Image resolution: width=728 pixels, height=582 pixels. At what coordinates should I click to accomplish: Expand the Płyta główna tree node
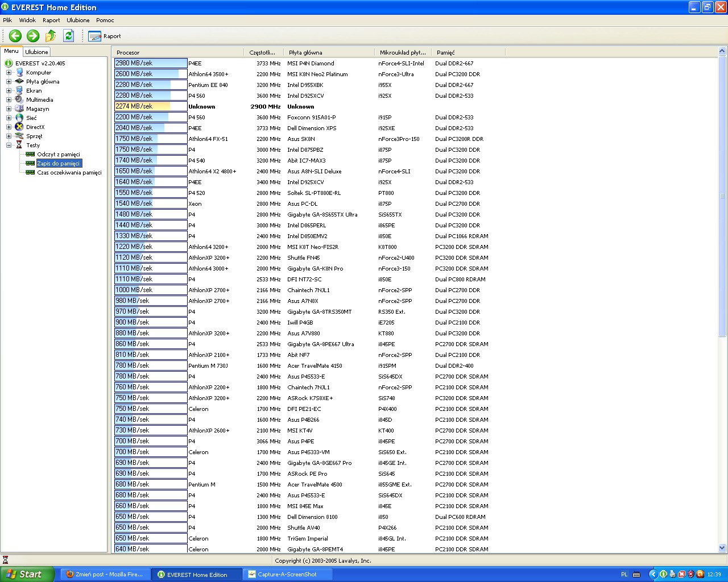(9, 81)
